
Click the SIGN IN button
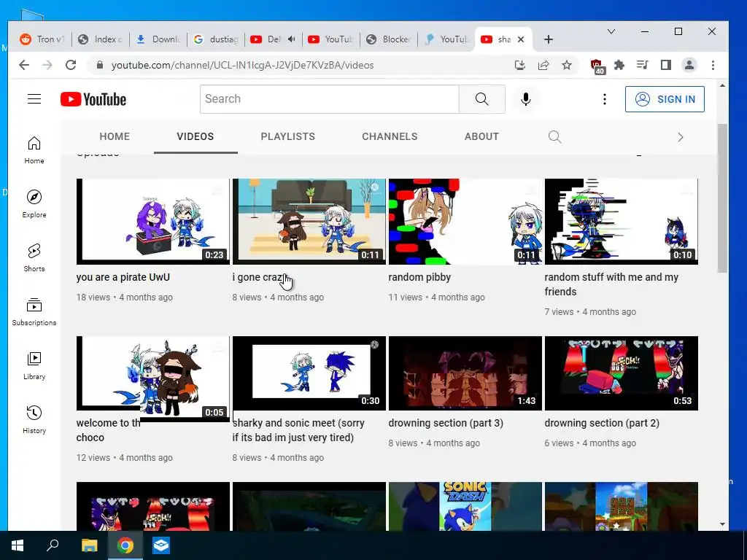(x=665, y=99)
